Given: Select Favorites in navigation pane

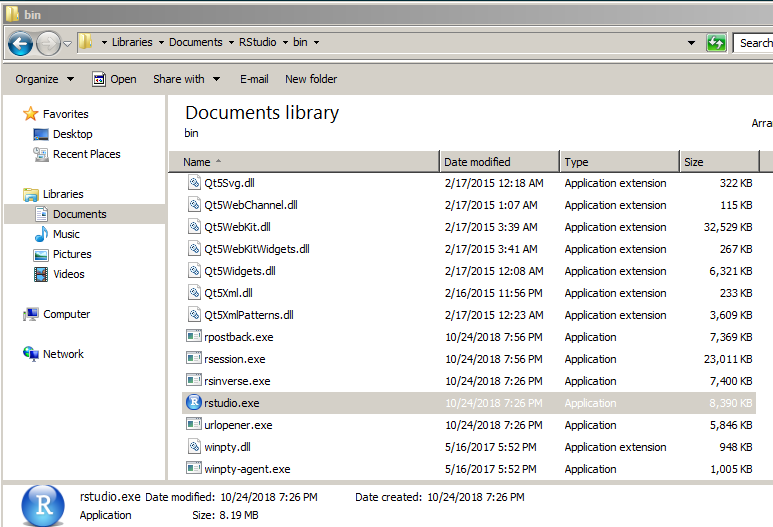Looking at the screenshot, I should pyautogui.click(x=66, y=114).
